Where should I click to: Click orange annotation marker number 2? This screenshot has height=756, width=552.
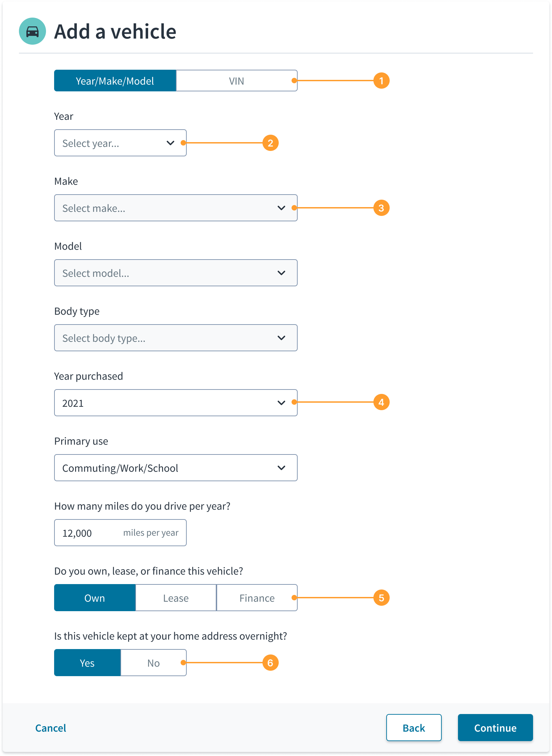click(x=270, y=143)
